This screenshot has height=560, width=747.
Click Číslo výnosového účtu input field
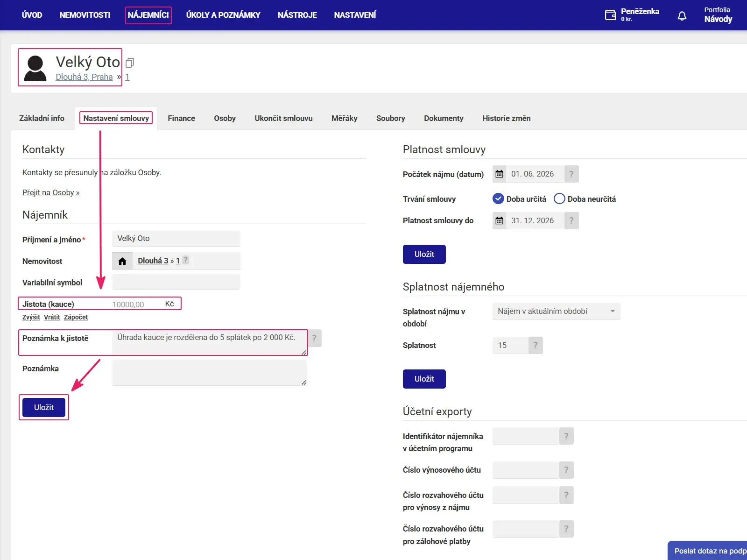click(526, 470)
